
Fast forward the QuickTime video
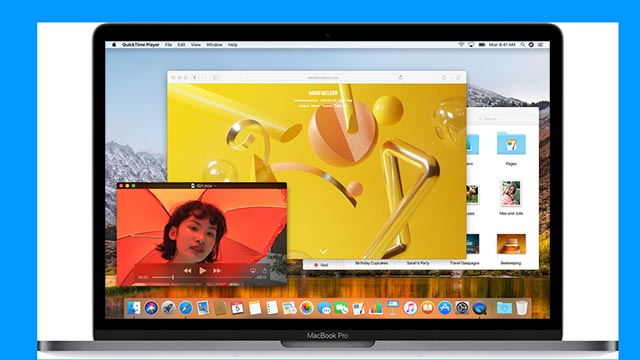click(217, 270)
